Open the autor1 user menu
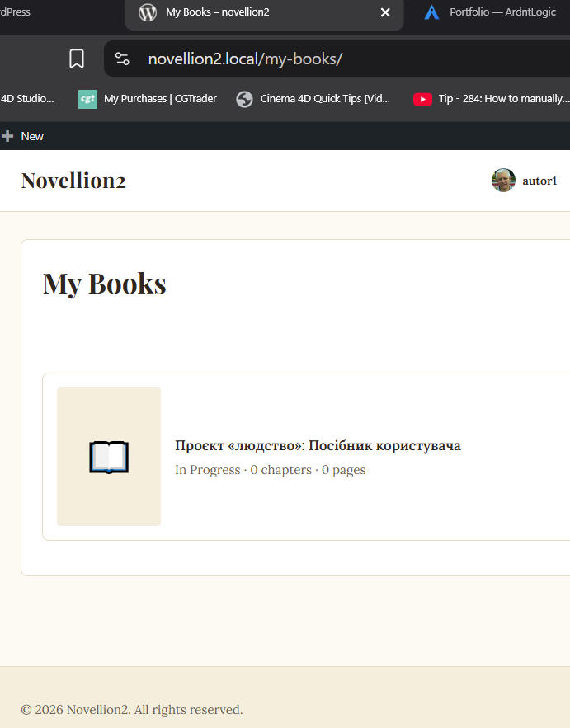The height and width of the screenshot is (728, 570). tap(525, 180)
